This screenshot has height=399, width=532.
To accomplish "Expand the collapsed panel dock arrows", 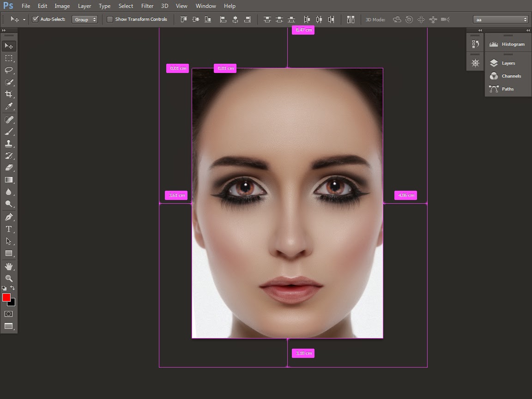I will 528,30.
